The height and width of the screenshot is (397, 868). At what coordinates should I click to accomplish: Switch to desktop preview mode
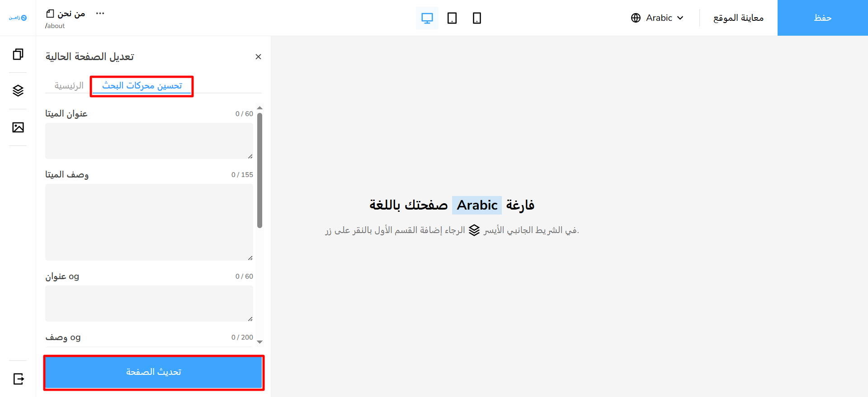click(427, 18)
